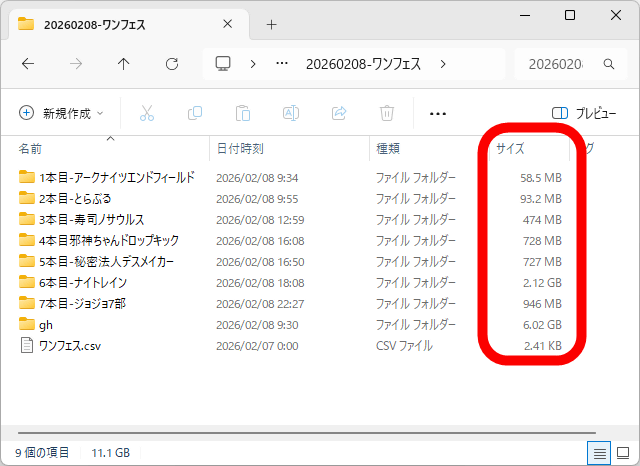Switch to details list view
Viewport: 640px width, 466px height.
600,453
